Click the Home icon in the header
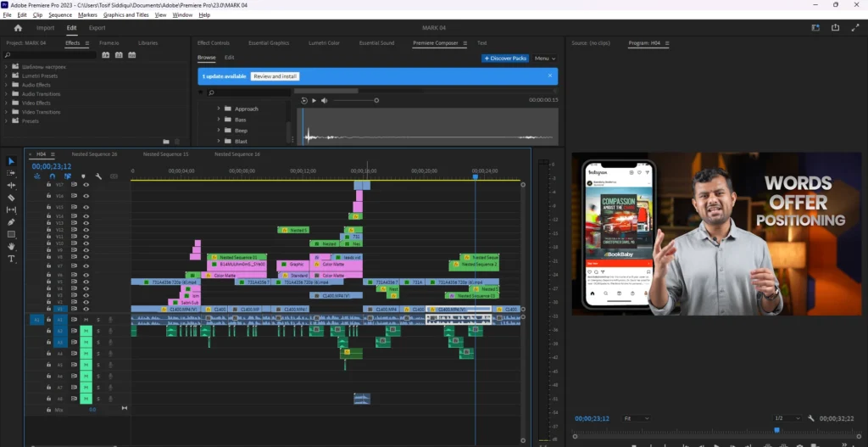 point(18,28)
